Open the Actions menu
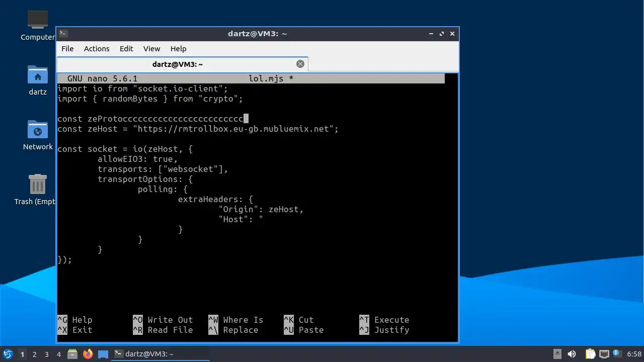 click(97, 49)
